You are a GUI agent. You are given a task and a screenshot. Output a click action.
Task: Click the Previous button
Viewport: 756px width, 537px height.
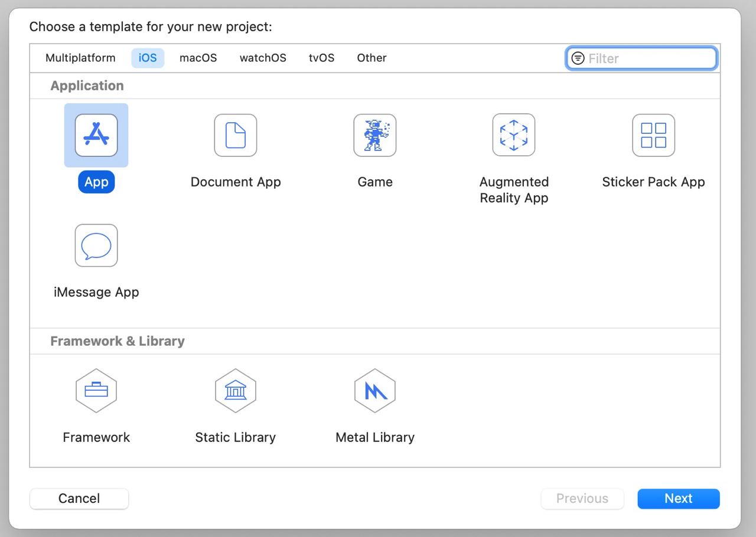point(582,499)
